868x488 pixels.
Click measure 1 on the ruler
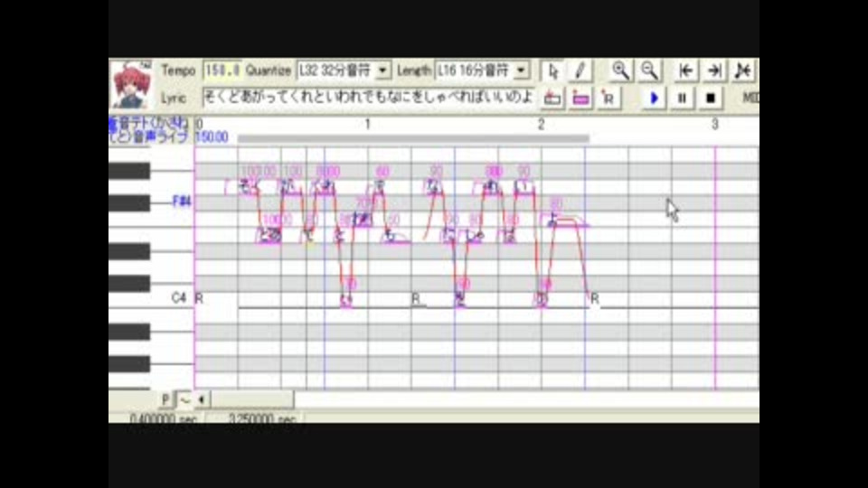tap(368, 125)
